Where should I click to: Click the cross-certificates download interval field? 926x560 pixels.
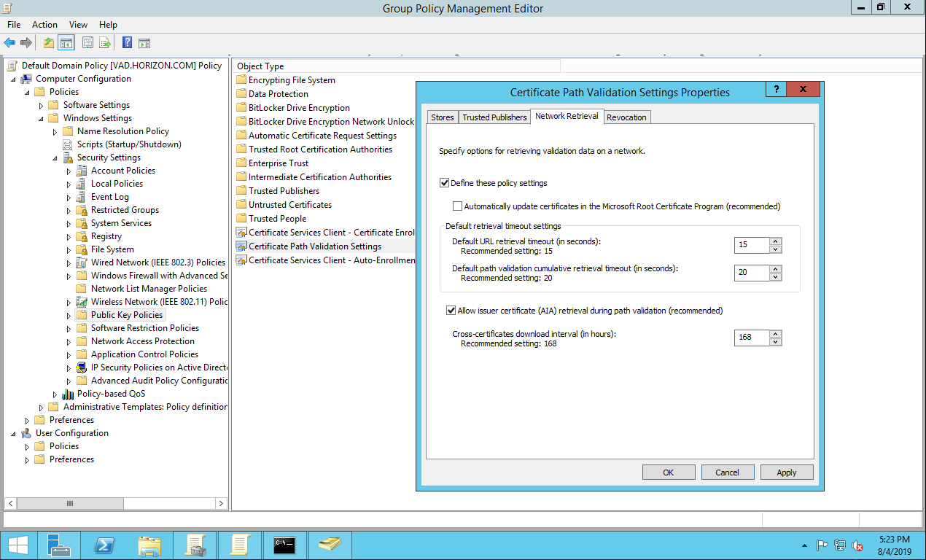[751, 338]
